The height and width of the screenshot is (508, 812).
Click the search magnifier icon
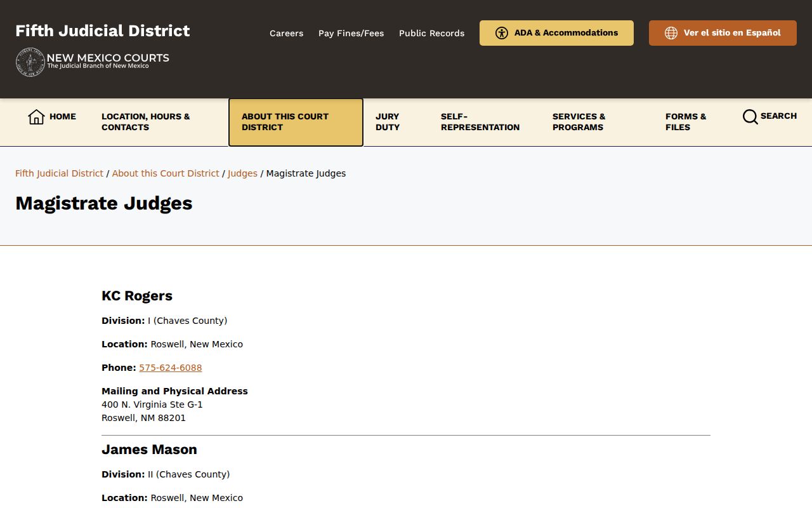tap(750, 117)
